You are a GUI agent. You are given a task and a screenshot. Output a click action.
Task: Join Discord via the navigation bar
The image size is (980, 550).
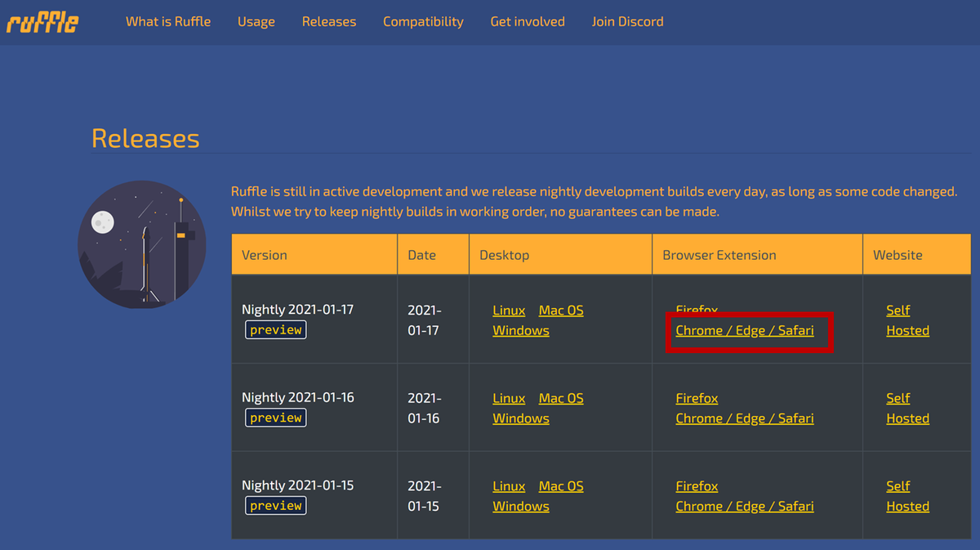627,22
